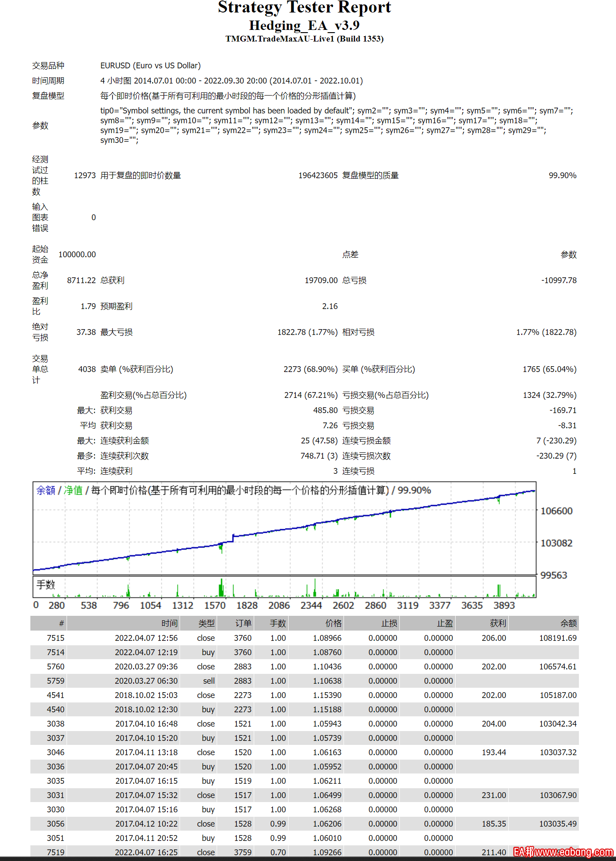Screen dimensions: 616x861
Task: Select average loss trade -8.31
Action: (567, 426)
